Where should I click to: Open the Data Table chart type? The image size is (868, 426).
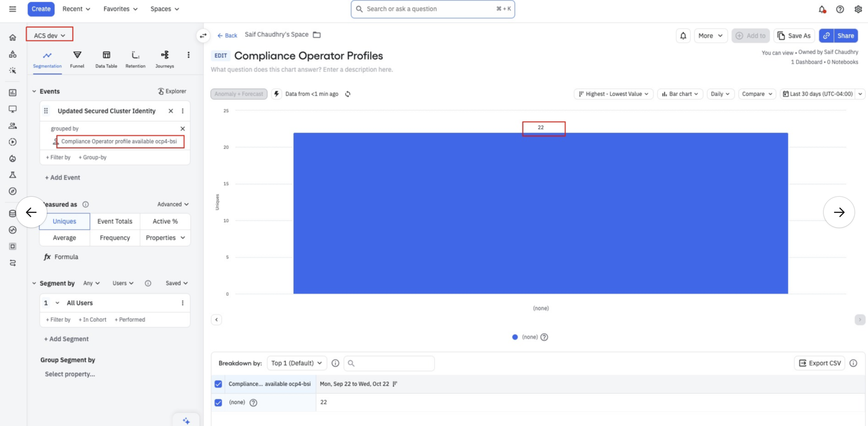coord(106,59)
